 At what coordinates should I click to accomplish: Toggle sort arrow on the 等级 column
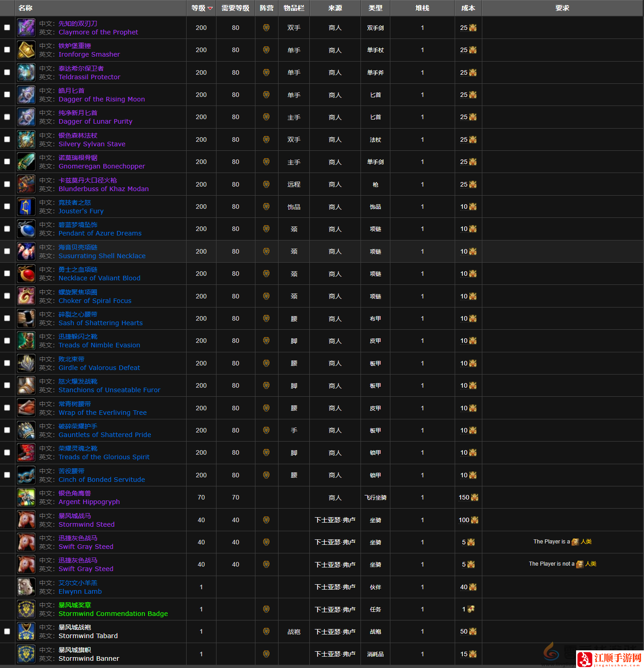point(210,8)
